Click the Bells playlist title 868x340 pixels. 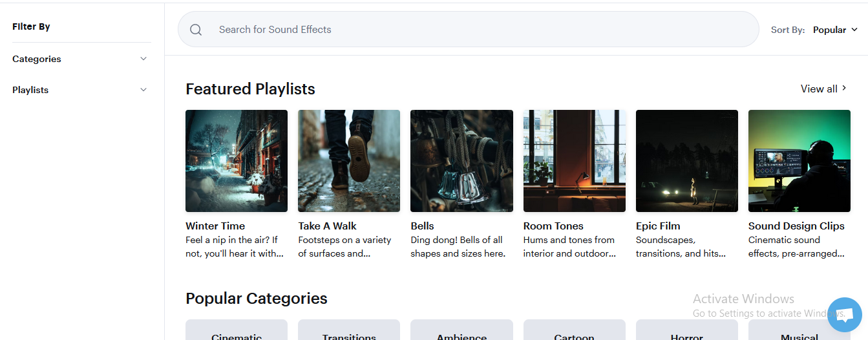tap(422, 226)
